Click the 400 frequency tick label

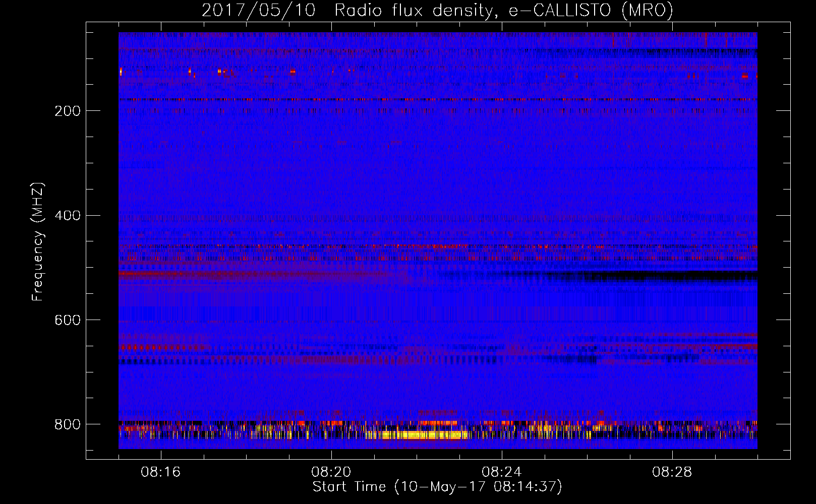click(x=68, y=216)
